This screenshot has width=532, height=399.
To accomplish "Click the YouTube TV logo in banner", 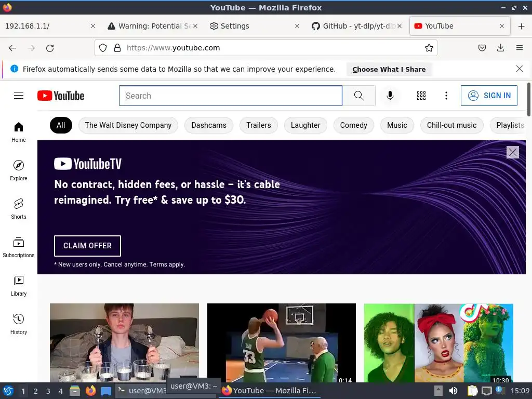I will [87, 164].
